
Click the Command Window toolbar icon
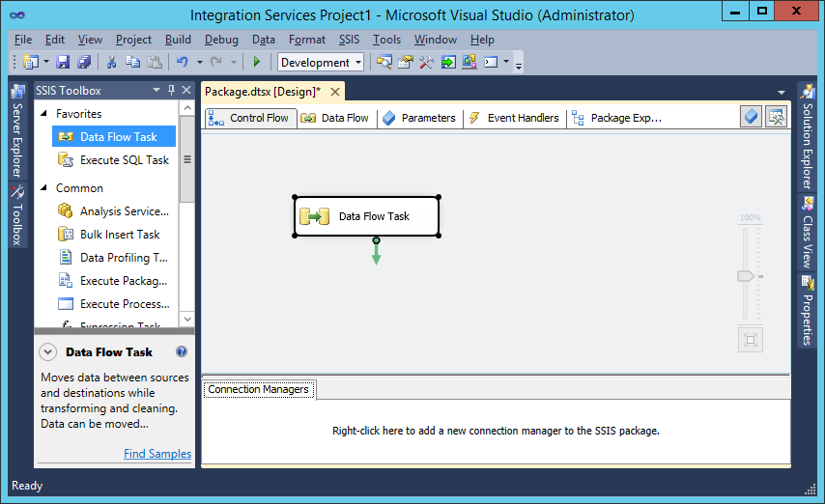(491, 62)
